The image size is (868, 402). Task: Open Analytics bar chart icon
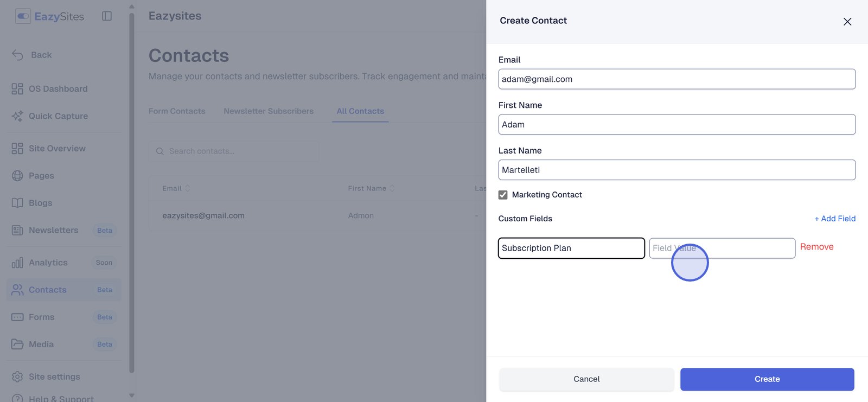17,263
